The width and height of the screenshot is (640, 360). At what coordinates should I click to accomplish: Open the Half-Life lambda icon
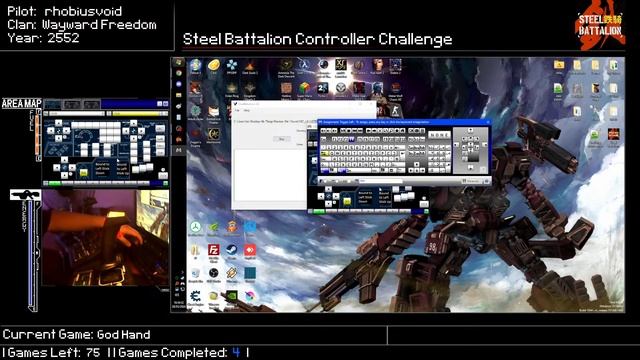click(x=304, y=64)
